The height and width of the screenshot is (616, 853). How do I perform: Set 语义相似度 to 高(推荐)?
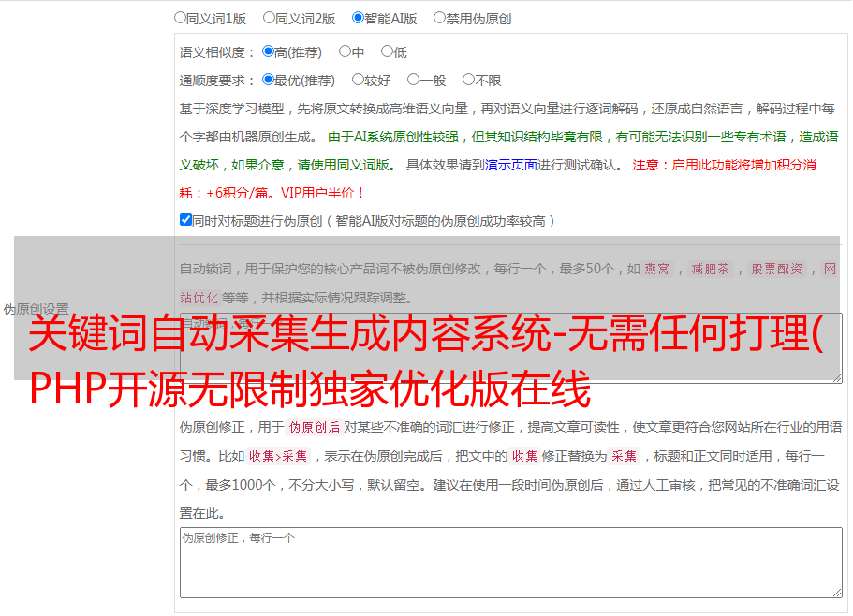pos(268,51)
